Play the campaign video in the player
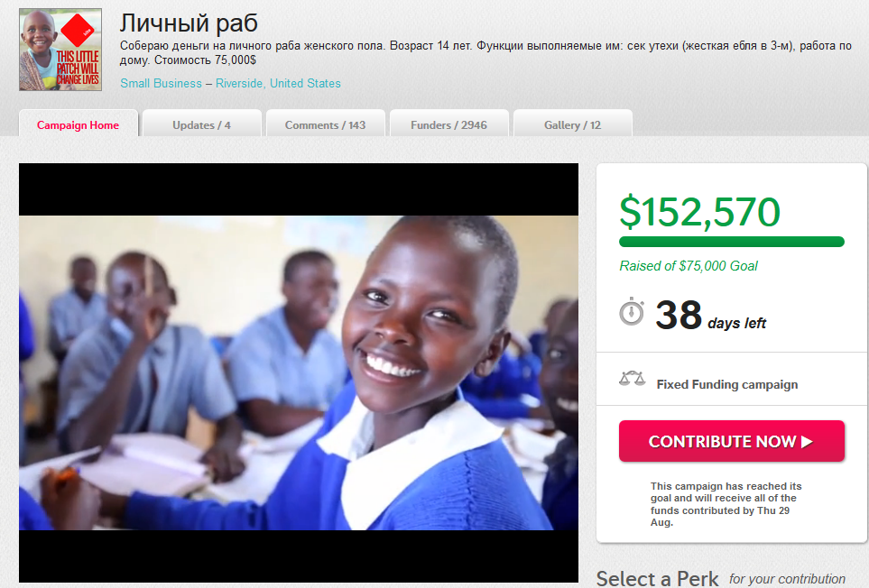Image resolution: width=869 pixels, height=588 pixels. pos(299,372)
